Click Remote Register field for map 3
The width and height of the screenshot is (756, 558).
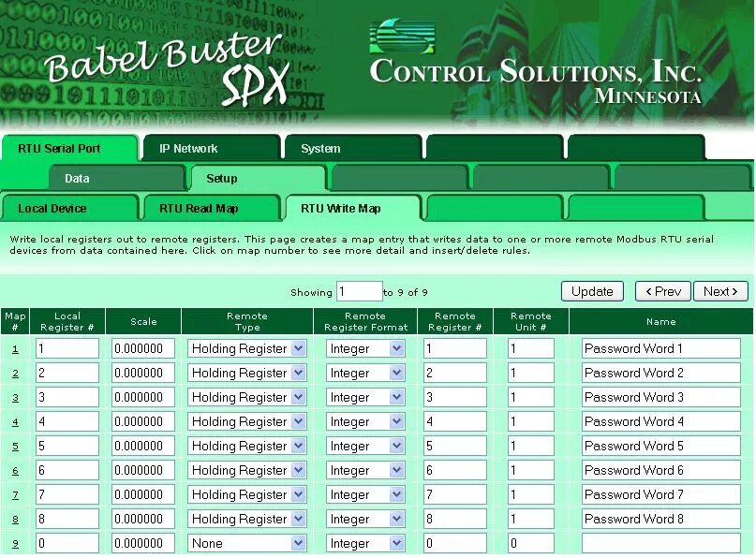click(x=454, y=397)
